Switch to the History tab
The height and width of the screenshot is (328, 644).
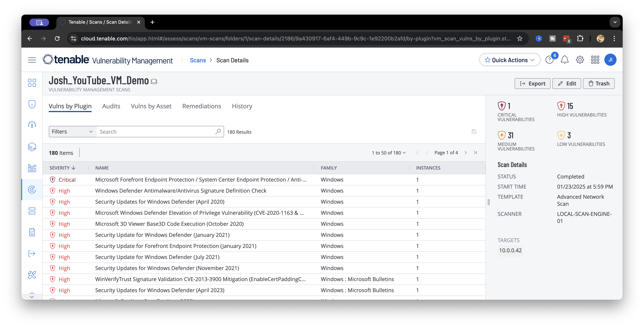[242, 106]
